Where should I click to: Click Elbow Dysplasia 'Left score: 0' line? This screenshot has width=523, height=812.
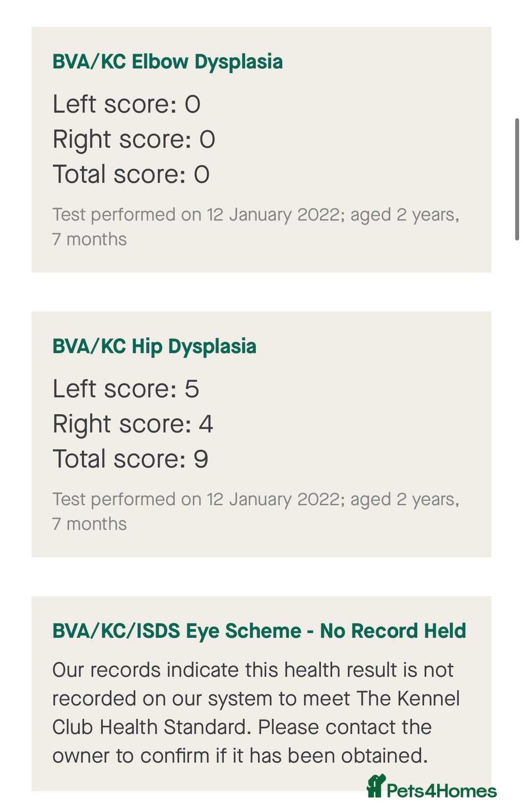pyautogui.click(x=126, y=105)
